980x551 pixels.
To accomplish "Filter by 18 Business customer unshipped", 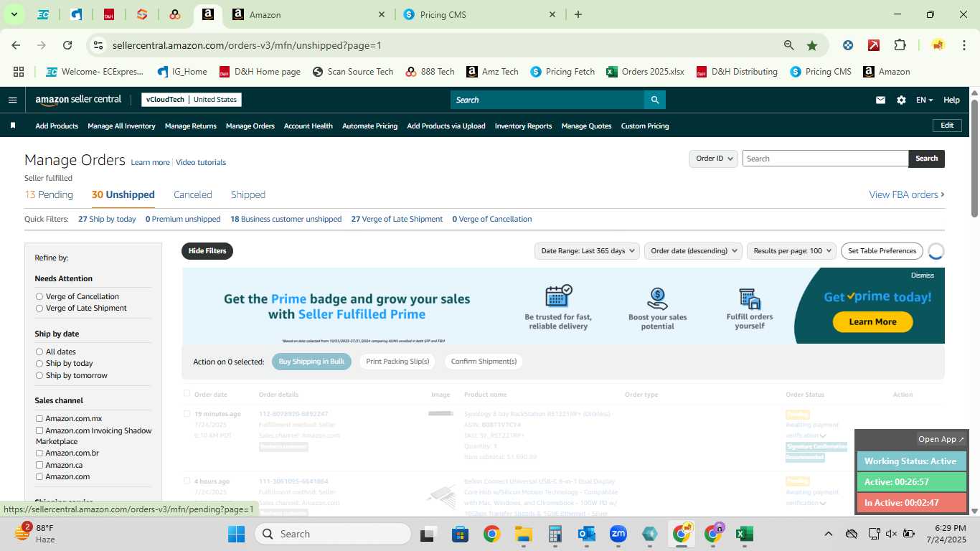I will (286, 219).
